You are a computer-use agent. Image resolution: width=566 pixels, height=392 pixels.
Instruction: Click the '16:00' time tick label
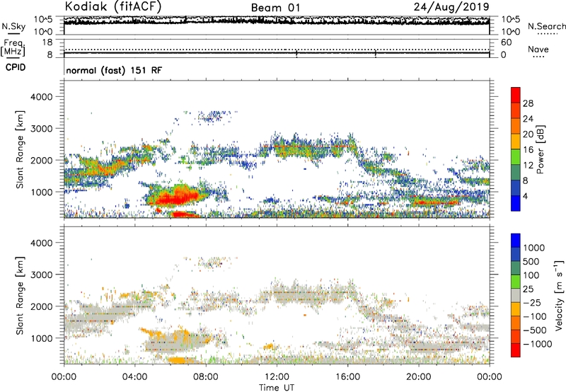[347, 377]
